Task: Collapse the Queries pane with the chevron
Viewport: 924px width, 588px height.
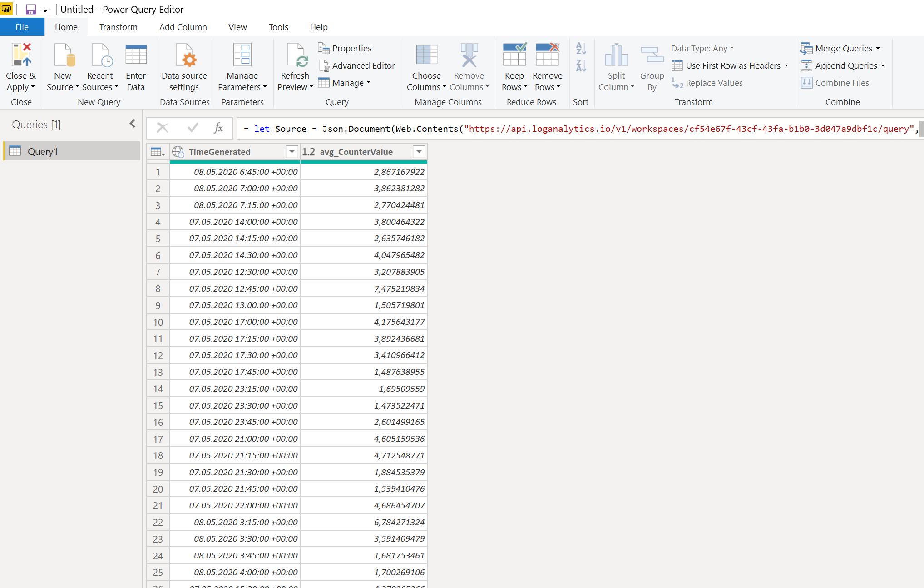Action: tap(132, 124)
